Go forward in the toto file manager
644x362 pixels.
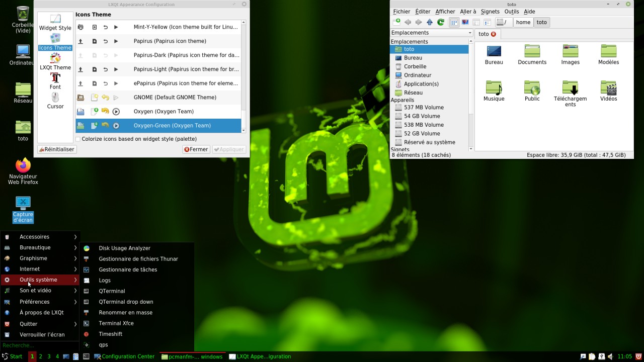[x=419, y=22]
